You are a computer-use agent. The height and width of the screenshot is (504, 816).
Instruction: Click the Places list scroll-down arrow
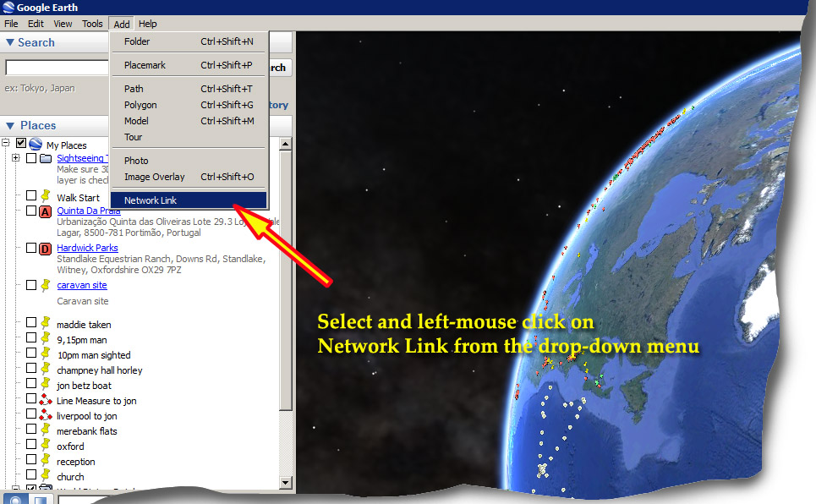tap(285, 483)
